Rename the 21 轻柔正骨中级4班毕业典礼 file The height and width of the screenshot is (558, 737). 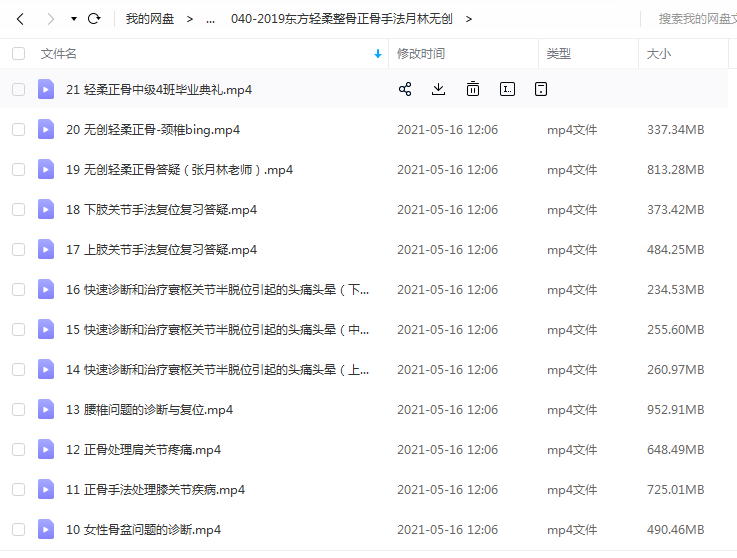507,89
